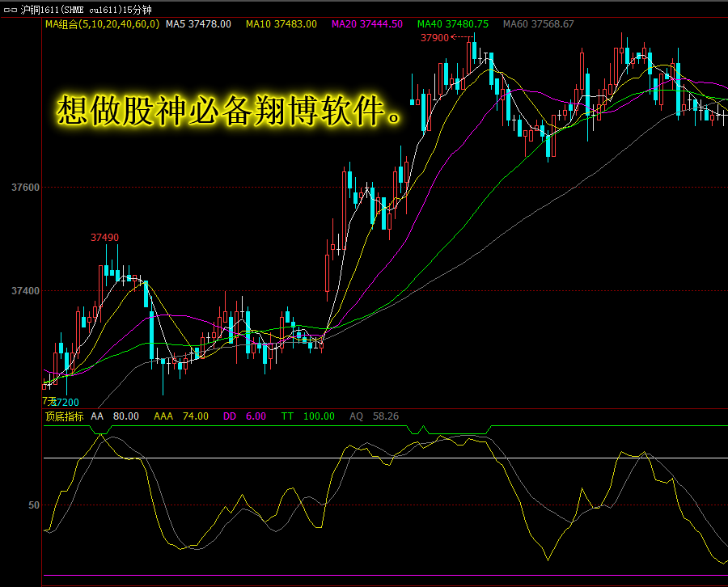Select the gray MA60 37568.67 legend
Image resolution: width=728 pixels, height=587 pixels.
(x=539, y=24)
